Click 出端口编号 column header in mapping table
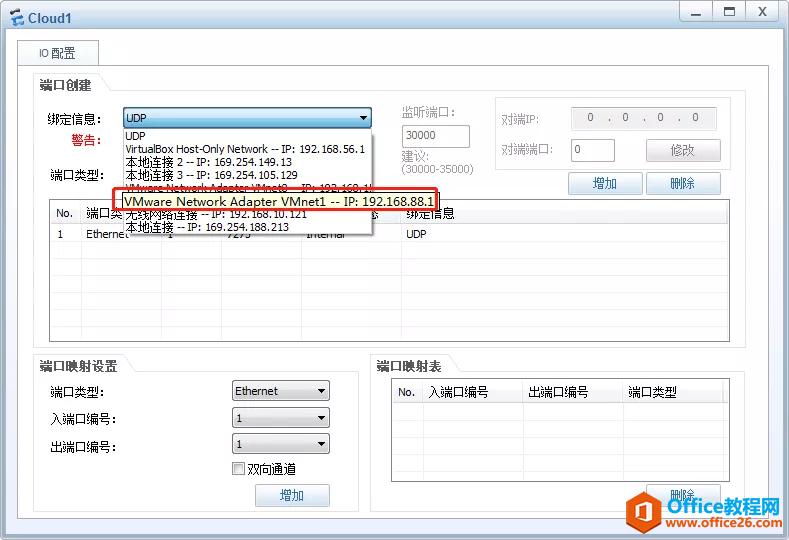Viewport: 789px width, 540px height. click(x=573, y=392)
